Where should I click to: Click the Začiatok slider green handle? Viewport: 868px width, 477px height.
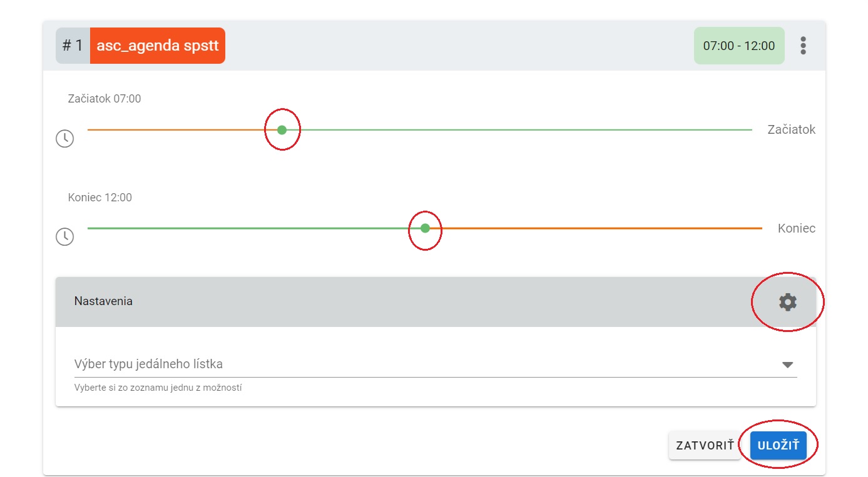(282, 130)
